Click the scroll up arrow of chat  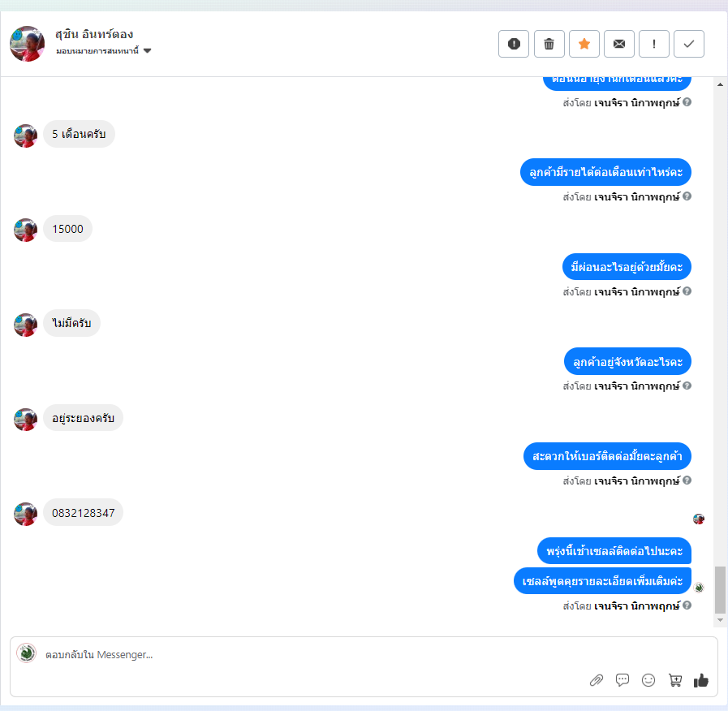coord(720,84)
